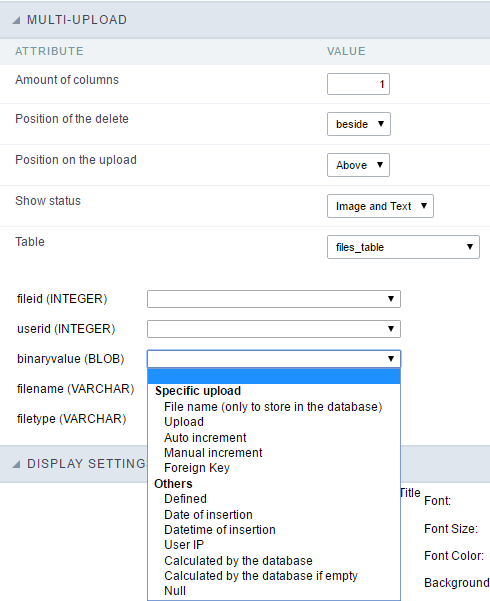Open the Table dropdown showing files_table
The height and width of the screenshot is (601, 490).
point(403,247)
